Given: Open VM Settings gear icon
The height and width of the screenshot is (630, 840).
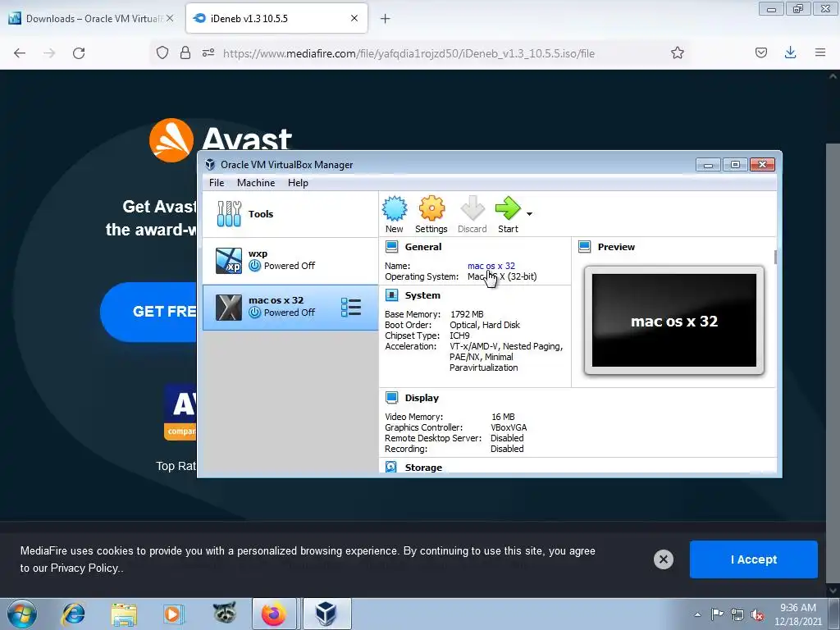Looking at the screenshot, I should (431, 214).
